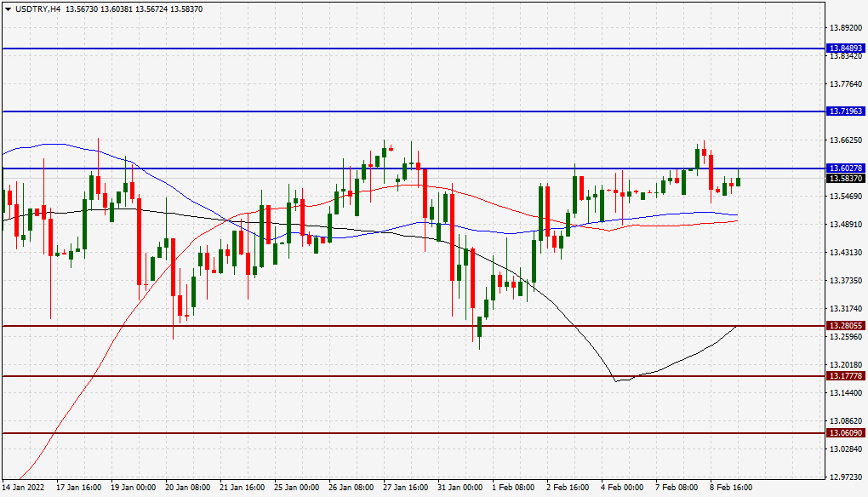868x497 pixels.
Task: Open the USDTRY symbol dropdown arrow
Action: point(9,9)
